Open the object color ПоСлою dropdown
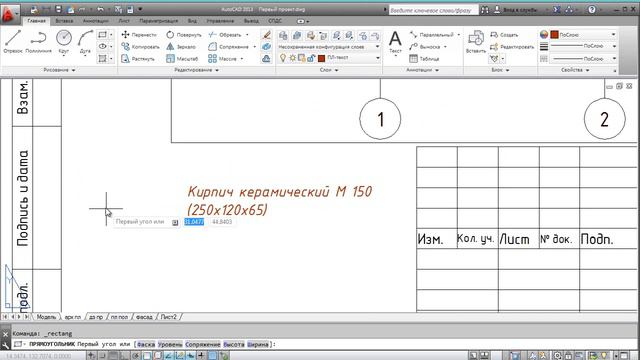The height and width of the screenshot is (360, 640). tap(583, 35)
